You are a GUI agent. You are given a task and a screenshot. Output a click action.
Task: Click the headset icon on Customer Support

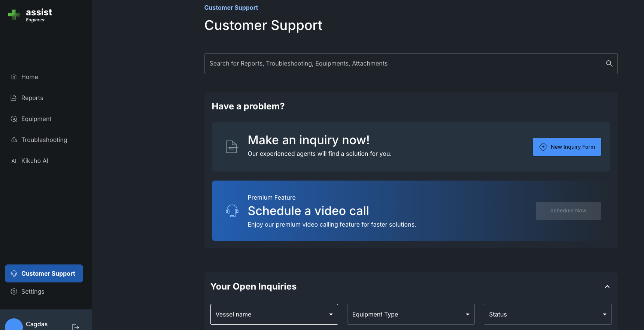[14, 273]
